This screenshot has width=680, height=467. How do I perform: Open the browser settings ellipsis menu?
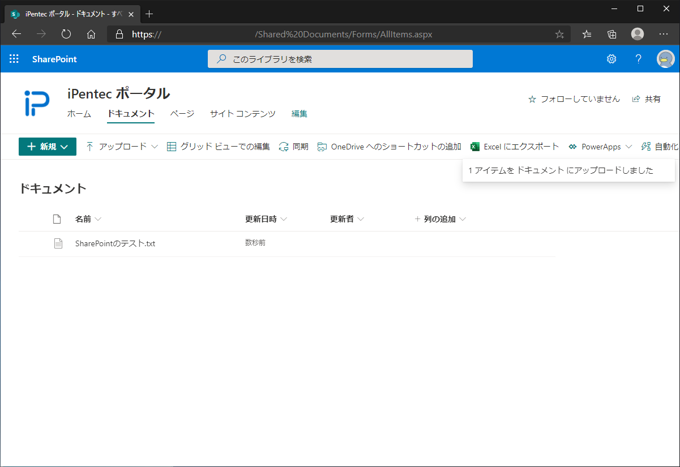coord(664,34)
